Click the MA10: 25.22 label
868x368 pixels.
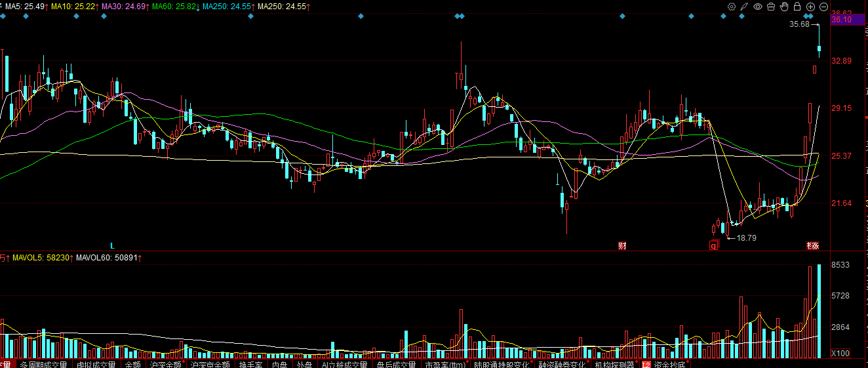(x=74, y=6)
